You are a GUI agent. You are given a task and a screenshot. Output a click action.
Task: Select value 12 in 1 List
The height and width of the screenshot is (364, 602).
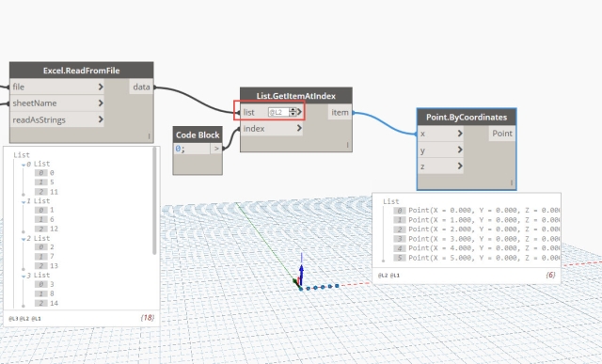pos(54,229)
